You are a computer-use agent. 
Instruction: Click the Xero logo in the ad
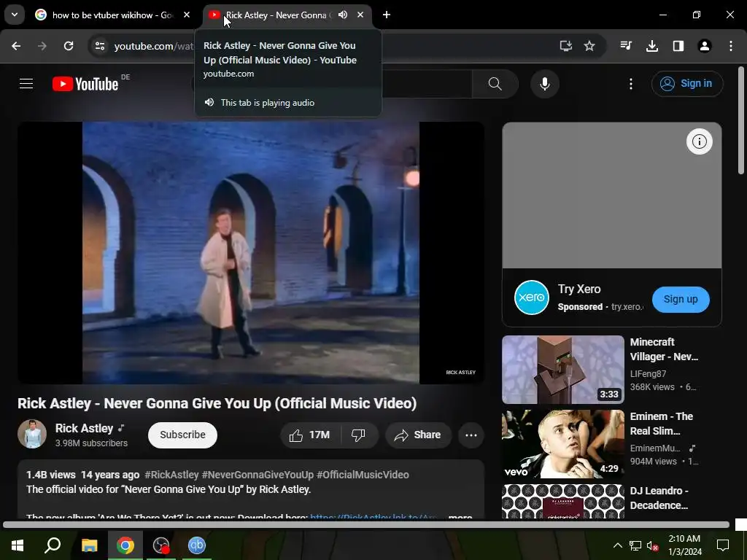(x=532, y=297)
